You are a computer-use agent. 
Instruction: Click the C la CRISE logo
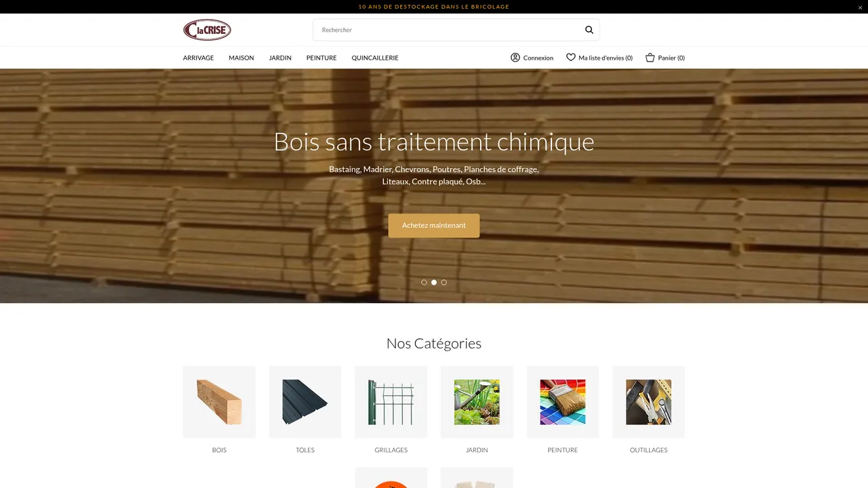[x=208, y=30]
